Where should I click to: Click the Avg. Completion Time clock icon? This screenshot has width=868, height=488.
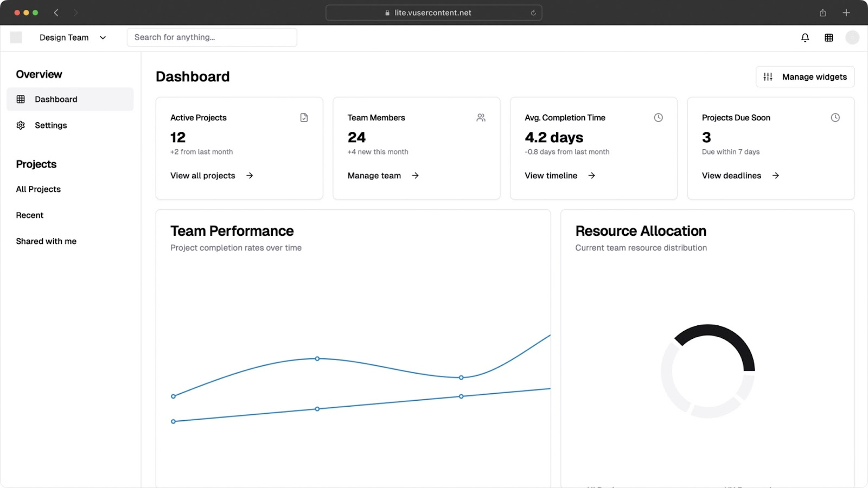pyautogui.click(x=658, y=118)
